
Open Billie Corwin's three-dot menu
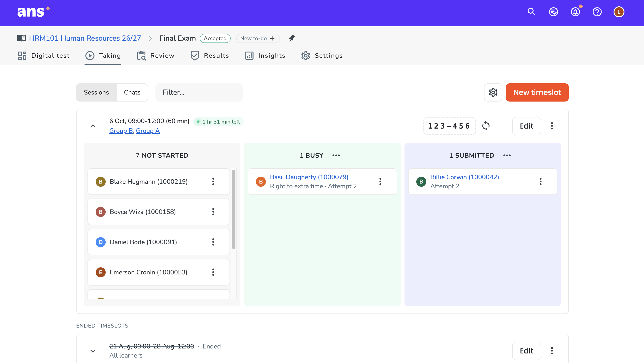(x=541, y=182)
